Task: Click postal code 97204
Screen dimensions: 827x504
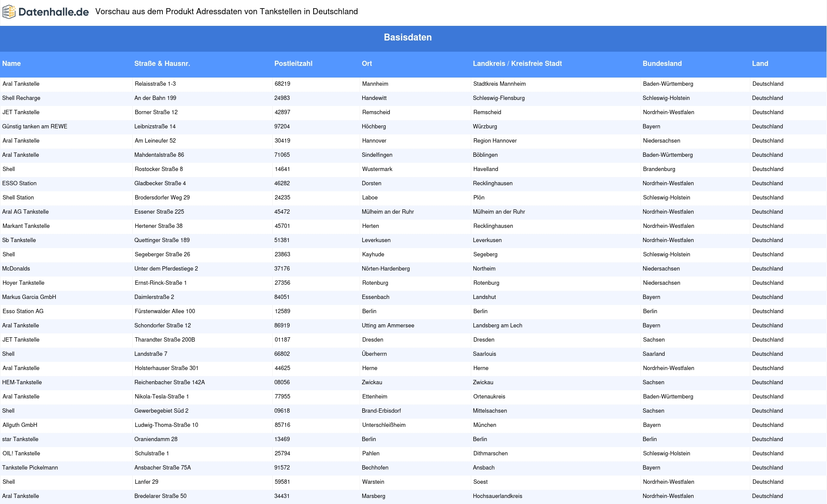Action: point(282,127)
